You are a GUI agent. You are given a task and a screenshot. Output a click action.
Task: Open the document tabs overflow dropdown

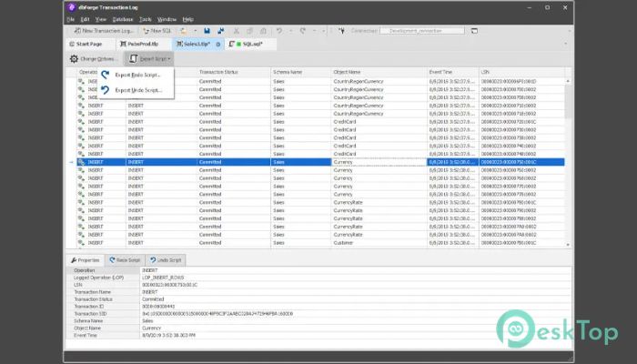565,44
